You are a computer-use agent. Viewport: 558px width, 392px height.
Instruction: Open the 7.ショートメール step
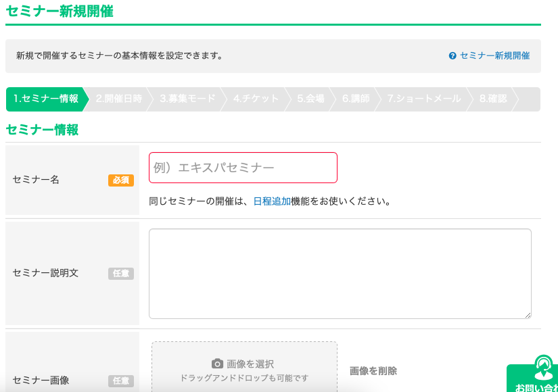(x=423, y=99)
